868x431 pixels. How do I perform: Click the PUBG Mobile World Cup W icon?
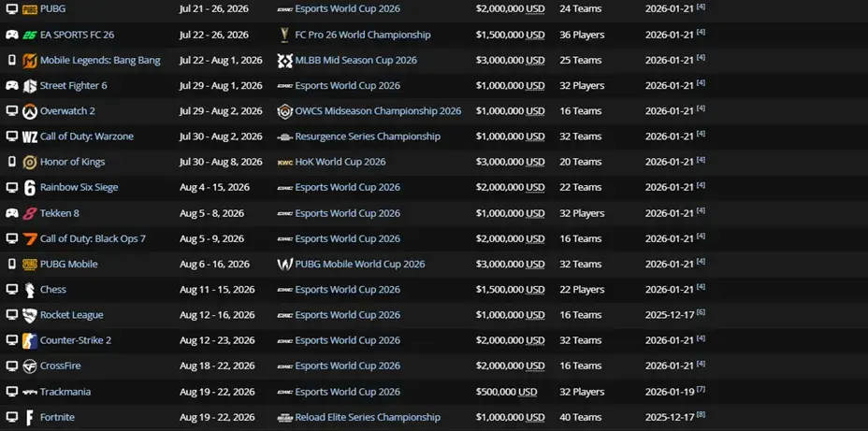click(284, 264)
